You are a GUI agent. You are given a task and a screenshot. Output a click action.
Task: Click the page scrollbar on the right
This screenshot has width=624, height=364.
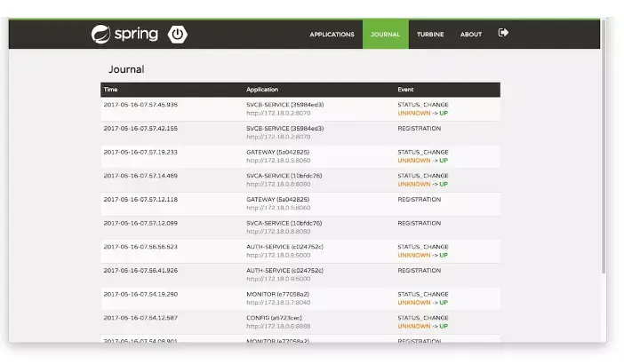tap(604, 146)
